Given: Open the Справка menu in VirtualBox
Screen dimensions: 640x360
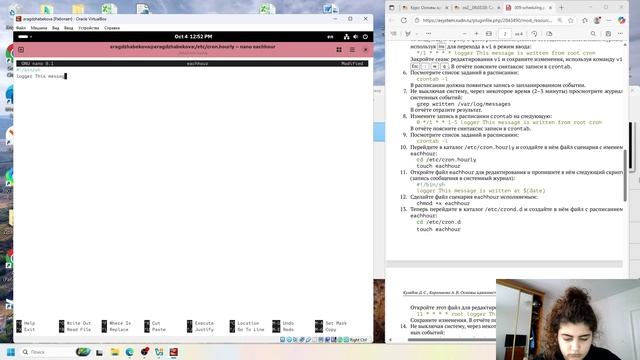Looking at the screenshot, I should tap(112, 28).
